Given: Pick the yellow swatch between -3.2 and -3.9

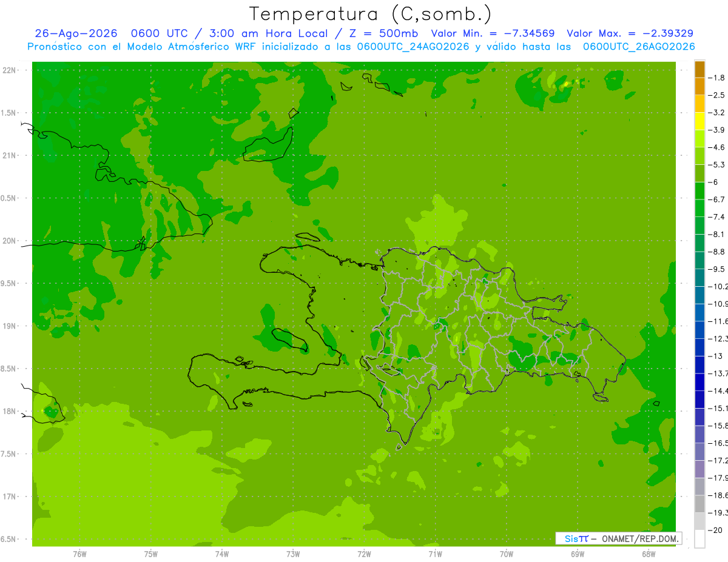Looking at the screenshot, I should tap(699, 121).
